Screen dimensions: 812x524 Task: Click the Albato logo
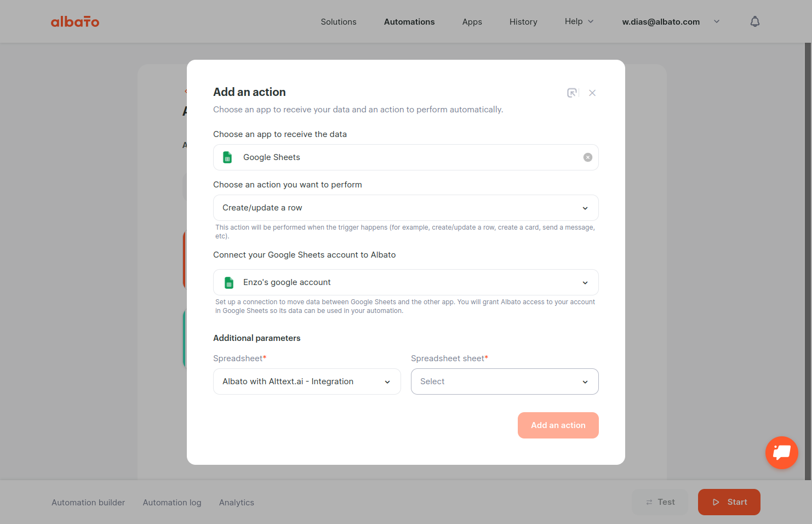click(x=75, y=21)
